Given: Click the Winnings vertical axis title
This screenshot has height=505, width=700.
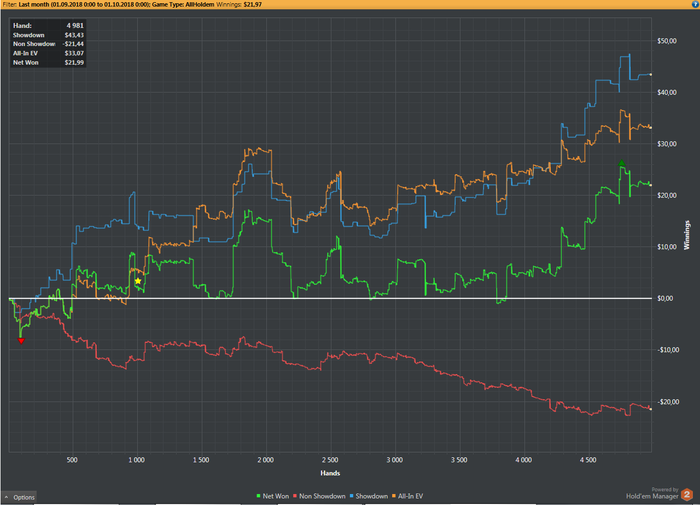Looking at the screenshot, I should pyautogui.click(x=687, y=235).
